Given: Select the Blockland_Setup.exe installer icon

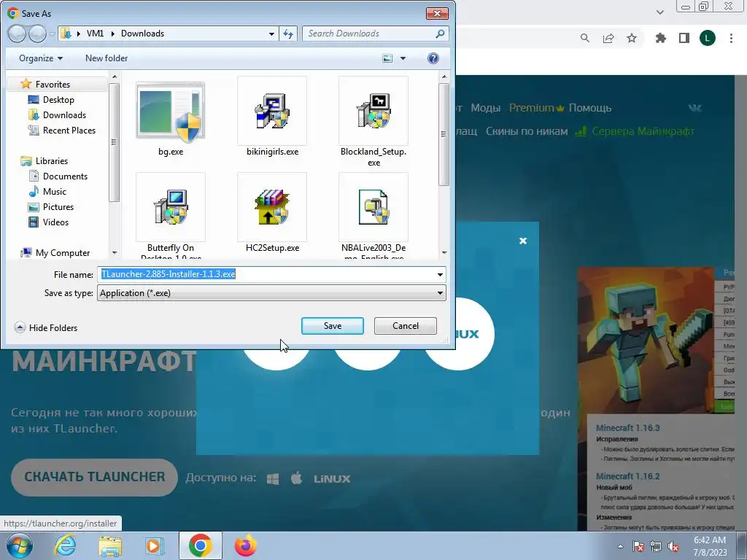Looking at the screenshot, I should tap(373, 112).
